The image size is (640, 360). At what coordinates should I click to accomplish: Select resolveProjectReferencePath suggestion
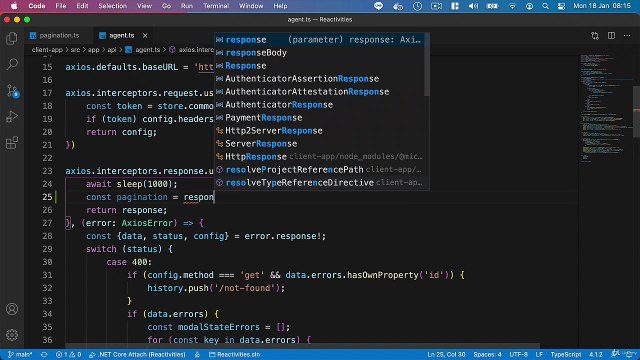(320, 169)
